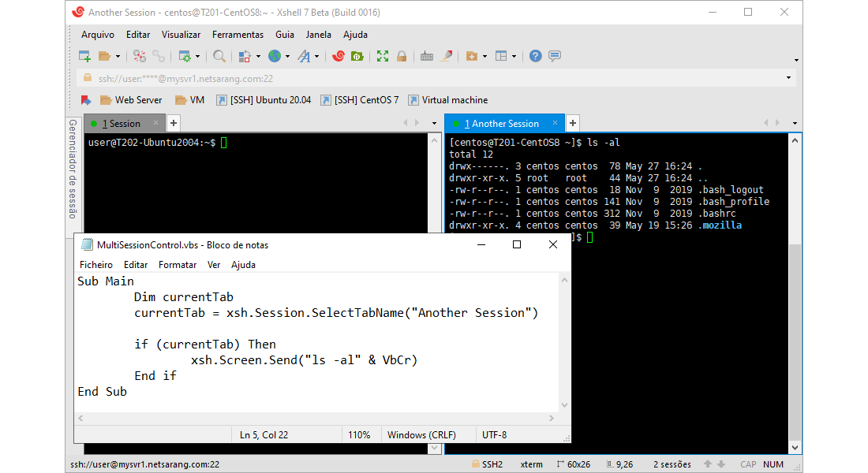The image size is (868, 473).
Task: Open the Virtual machine shortcut
Action: pos(448,100)
